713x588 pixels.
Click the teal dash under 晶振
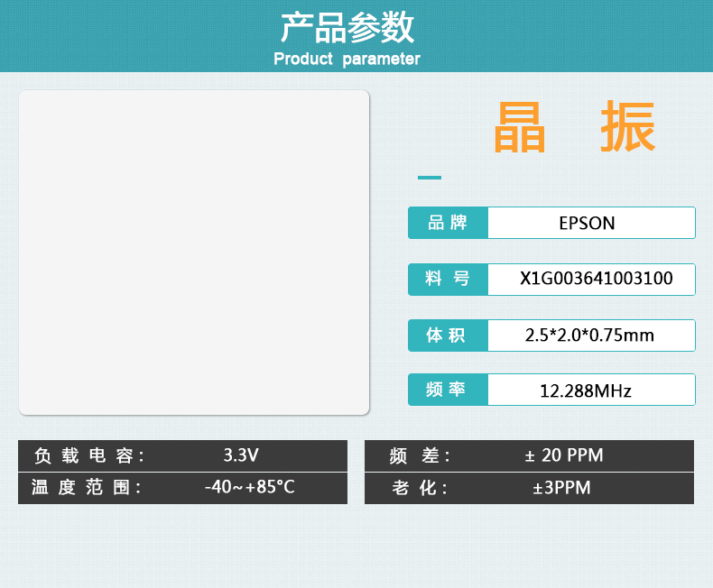tap(430, 178)
